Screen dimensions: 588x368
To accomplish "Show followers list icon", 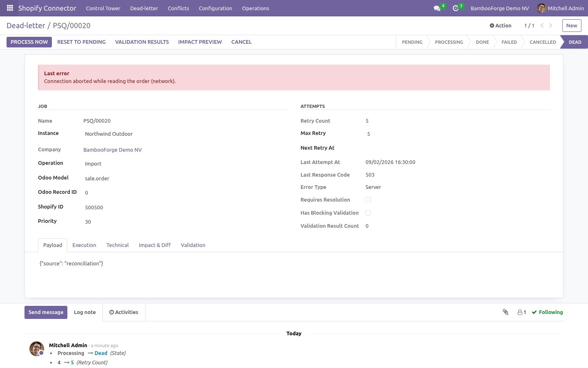I will [522, 312].
